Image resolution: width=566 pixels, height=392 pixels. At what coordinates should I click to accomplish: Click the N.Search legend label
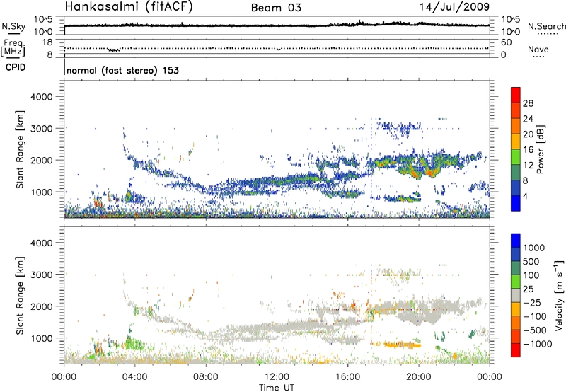point(547,26)
